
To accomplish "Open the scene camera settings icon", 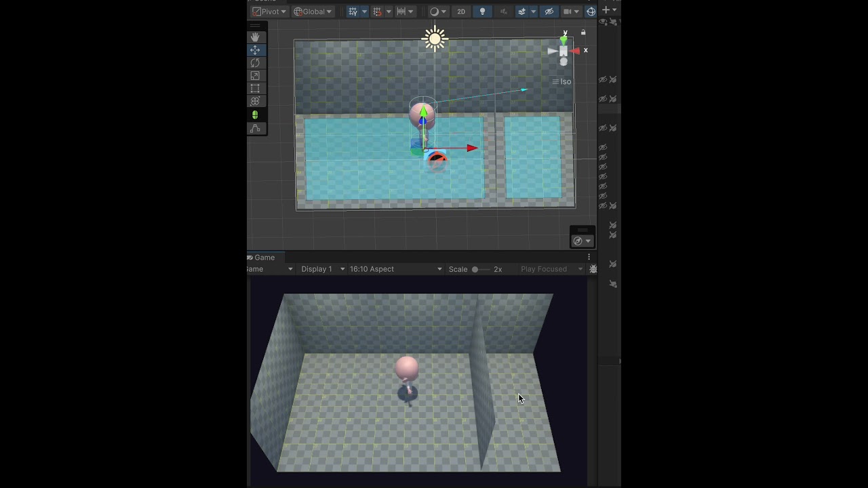I will (568, 12).
